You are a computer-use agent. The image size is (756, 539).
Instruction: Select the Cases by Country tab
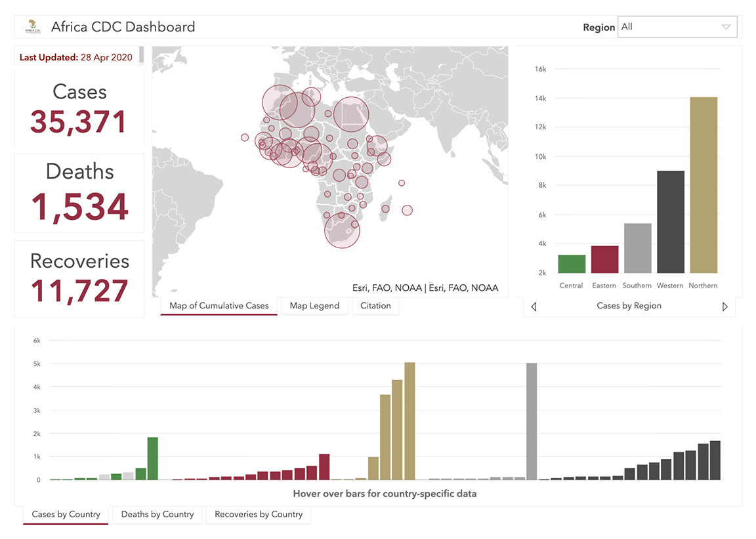tap(66, 514)
